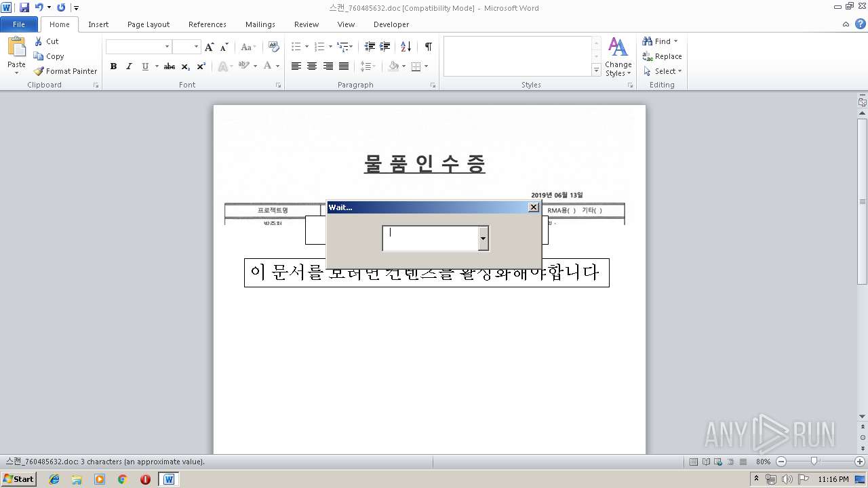Open the Wait dialog combo box arrow
868x488 pixels.
(x=483, y=238)
